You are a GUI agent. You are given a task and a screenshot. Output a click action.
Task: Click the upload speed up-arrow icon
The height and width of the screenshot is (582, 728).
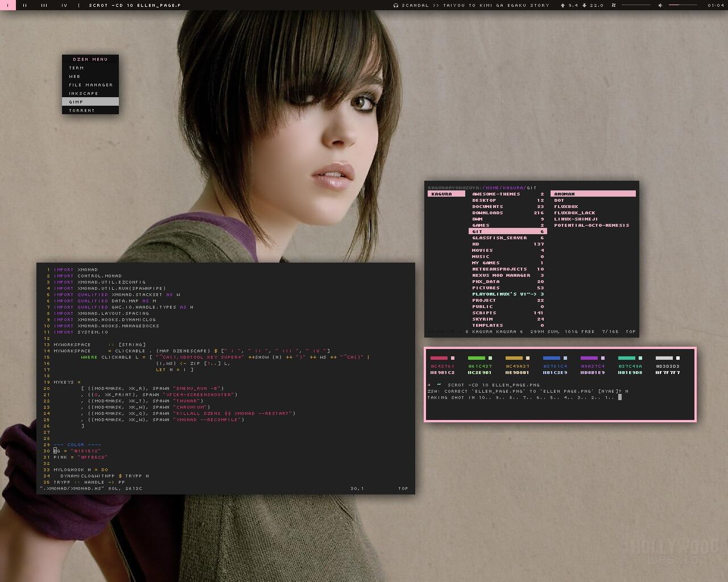tap(563, 5)
